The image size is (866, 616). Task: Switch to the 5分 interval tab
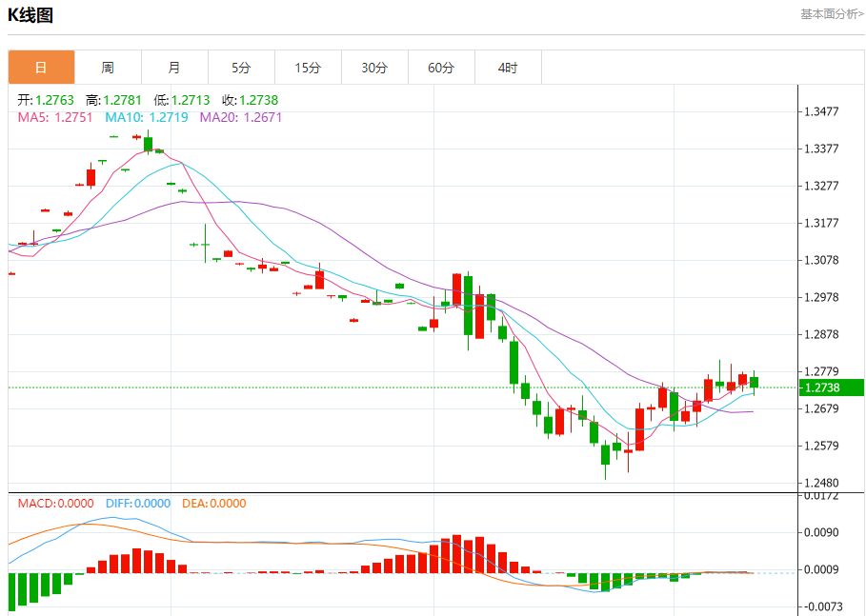click(241, 68)
